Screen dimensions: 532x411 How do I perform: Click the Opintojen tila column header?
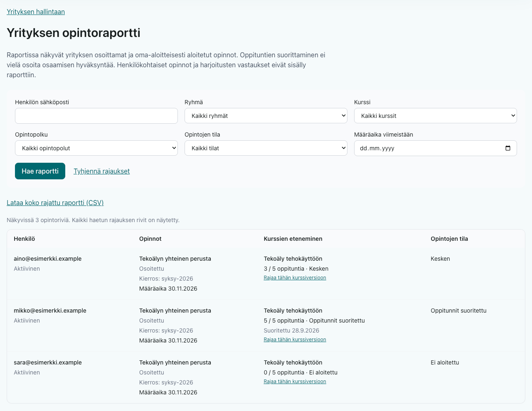[x=449, y=239]
